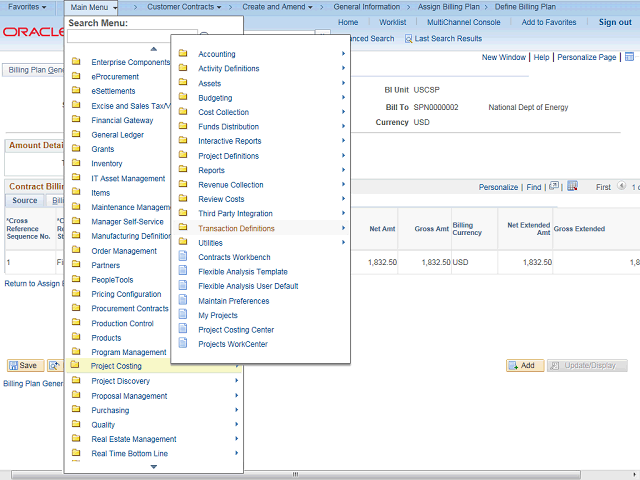This screenshot has width=640, height=480.
Task: Click the Save button
Action: coord(23,366)
